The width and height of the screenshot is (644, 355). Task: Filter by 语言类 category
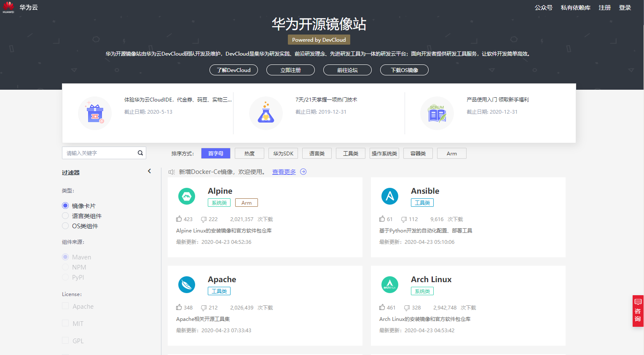point(317,153)
